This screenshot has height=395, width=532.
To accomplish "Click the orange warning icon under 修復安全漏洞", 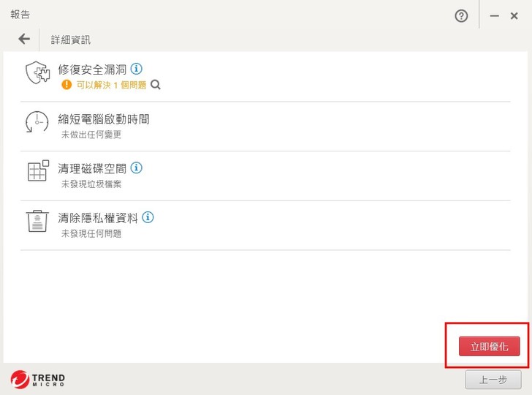I will coord(66,85).
